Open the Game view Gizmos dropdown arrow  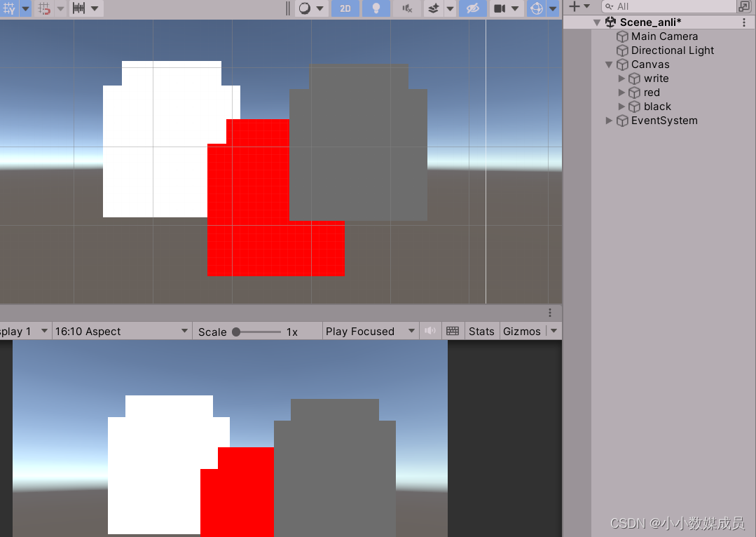[x=554, y=331]
